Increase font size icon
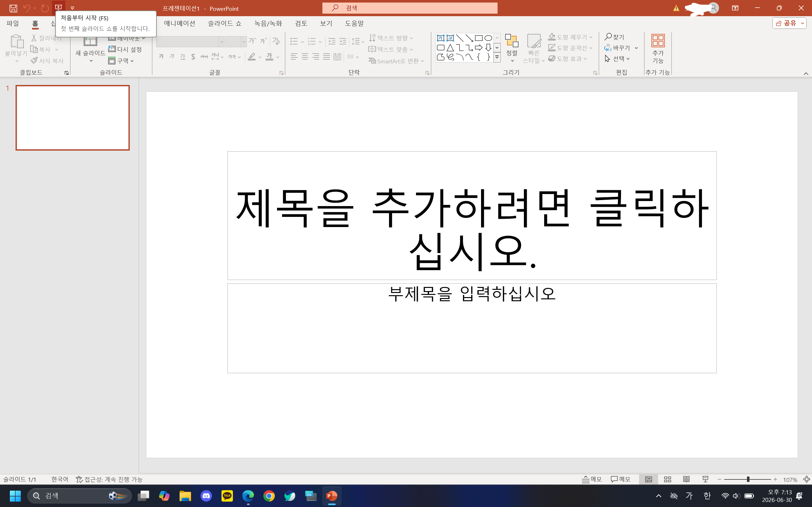Screen dimensions: 812x507 [253, 41]
